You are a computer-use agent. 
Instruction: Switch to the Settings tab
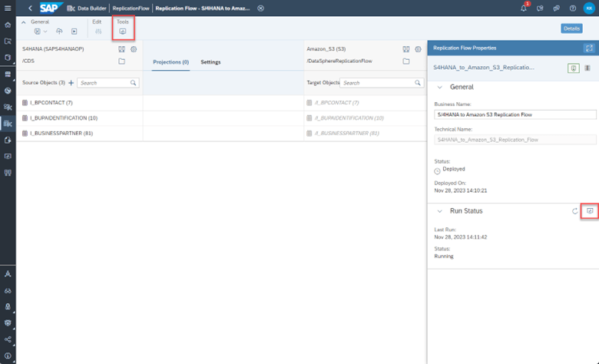pos(210,62)
